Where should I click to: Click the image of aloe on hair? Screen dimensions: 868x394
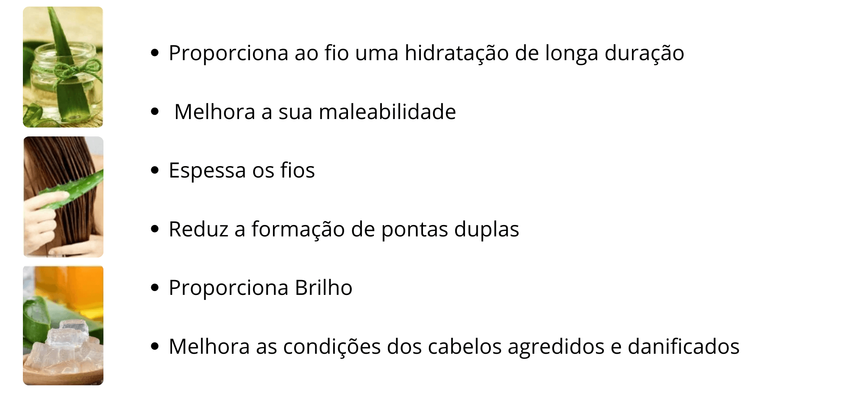click(63, 197)
